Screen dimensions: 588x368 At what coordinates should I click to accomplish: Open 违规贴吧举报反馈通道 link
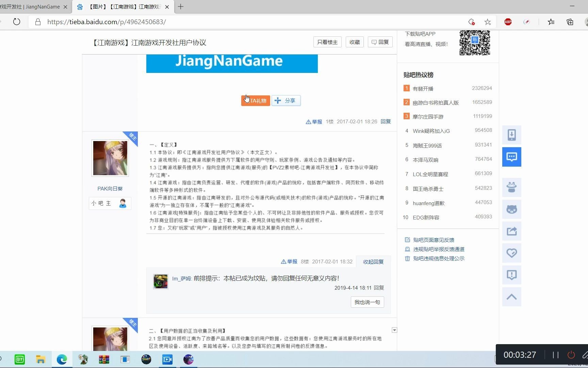(x=439, y=249)
